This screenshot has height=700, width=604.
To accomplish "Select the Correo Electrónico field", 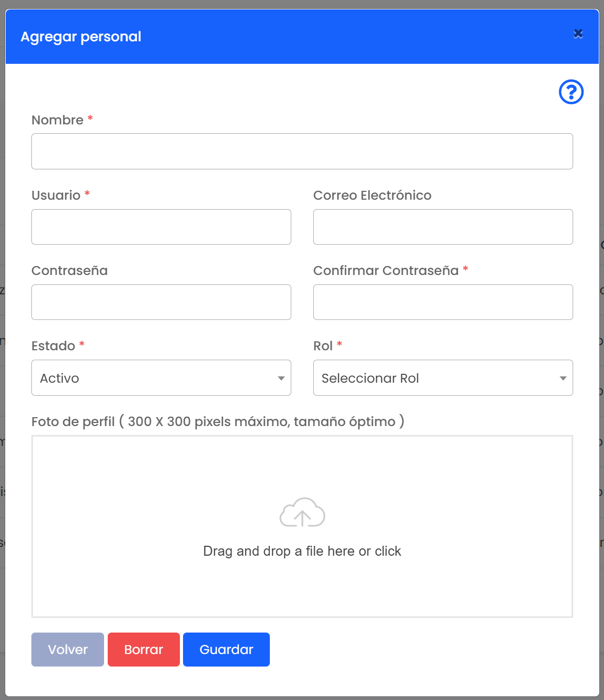I will [x=443, y=227].
